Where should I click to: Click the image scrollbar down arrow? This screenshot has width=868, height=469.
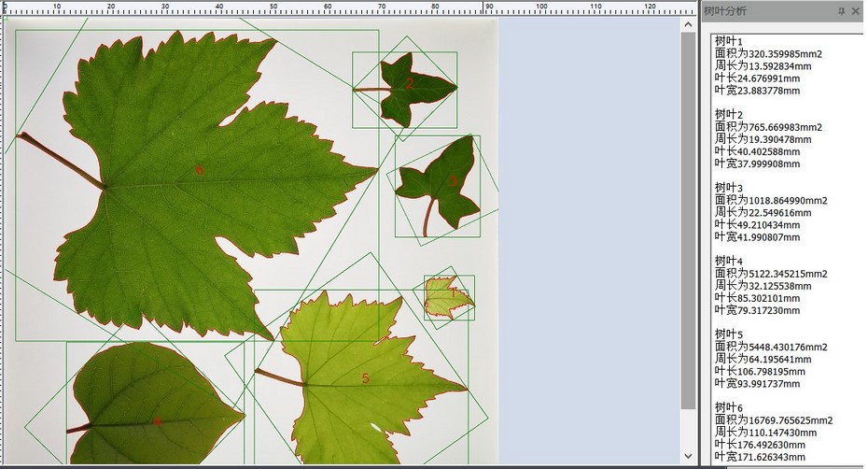click(x=688, y=456)
